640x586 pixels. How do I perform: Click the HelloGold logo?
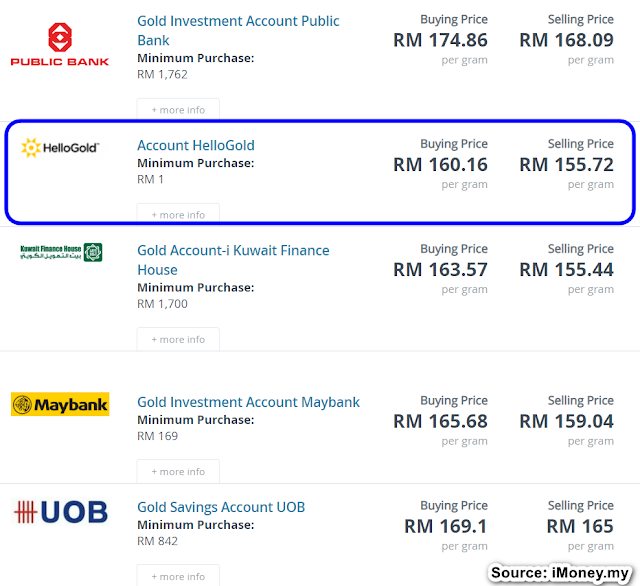click(60, 148)
